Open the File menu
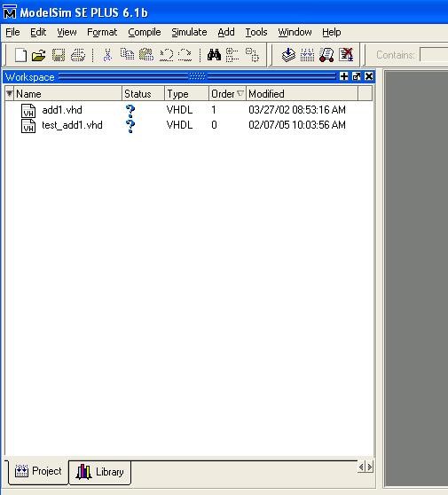Viewport: 448px width, 495px height. 12,32
